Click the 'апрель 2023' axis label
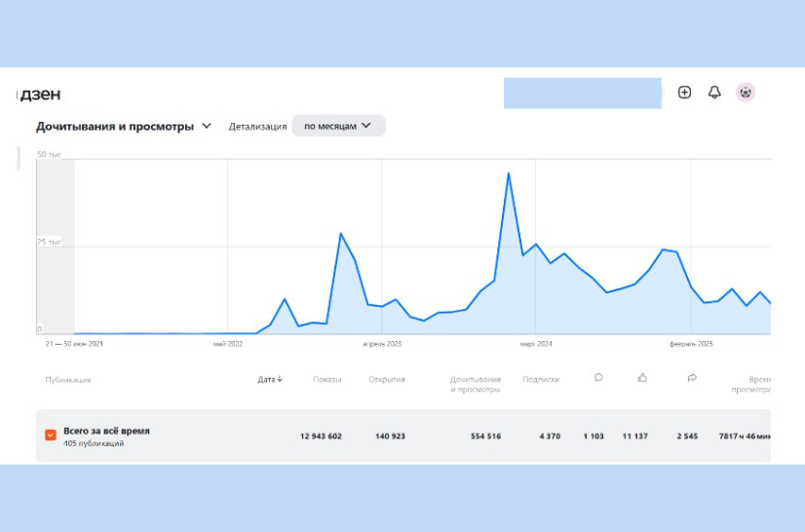 click(382, 344)
